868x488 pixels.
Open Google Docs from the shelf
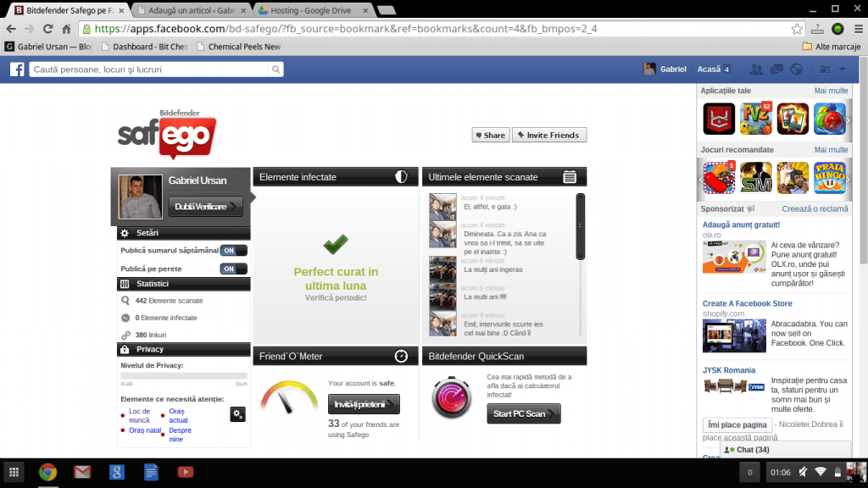click(151, 472)
